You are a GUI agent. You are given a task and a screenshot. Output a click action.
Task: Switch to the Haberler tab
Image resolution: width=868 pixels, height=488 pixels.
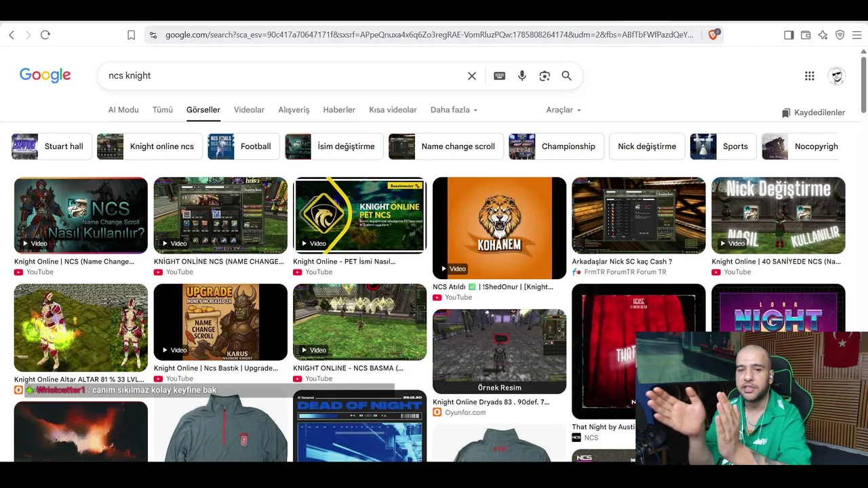click(339, 110)
